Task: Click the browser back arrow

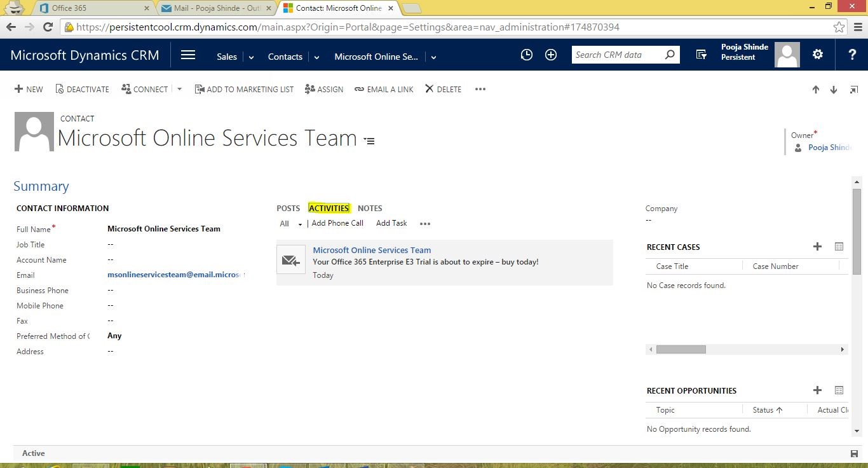Action: pos(11,27)
